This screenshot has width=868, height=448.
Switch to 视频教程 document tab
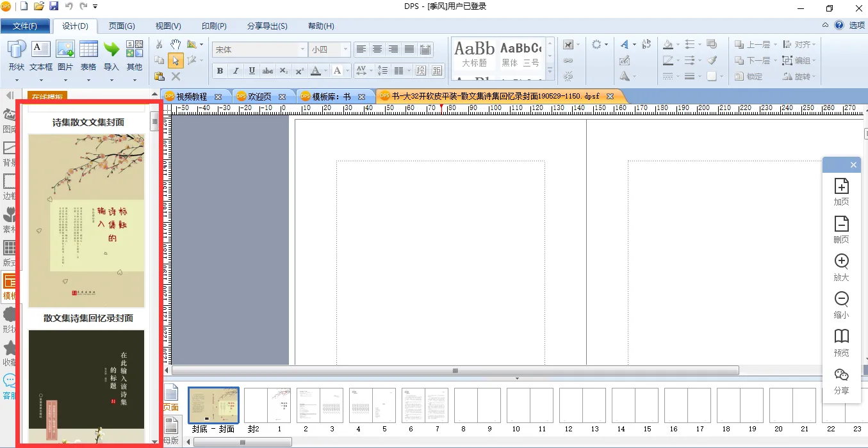click(191, 97)
